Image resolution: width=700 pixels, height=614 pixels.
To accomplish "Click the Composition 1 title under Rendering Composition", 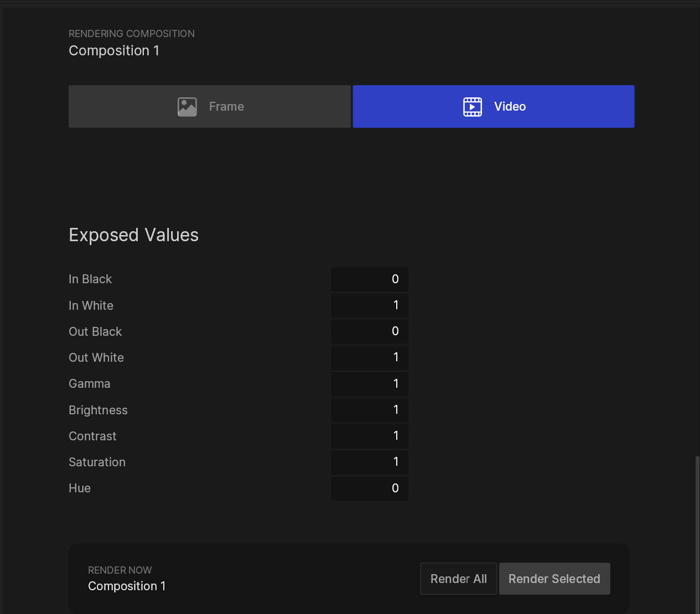I will pyautogui.click(x=114, y=51).
